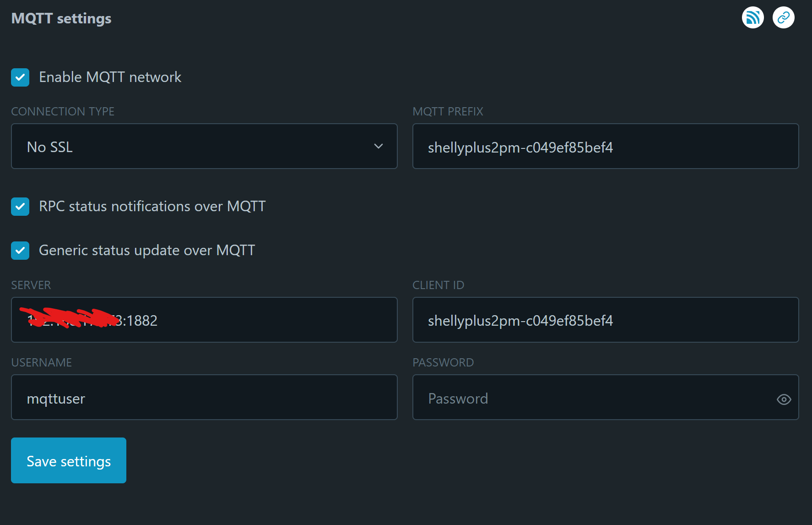Click the MQTT settings heading
This screenshot has height=525, width=812.
(61, 18)
